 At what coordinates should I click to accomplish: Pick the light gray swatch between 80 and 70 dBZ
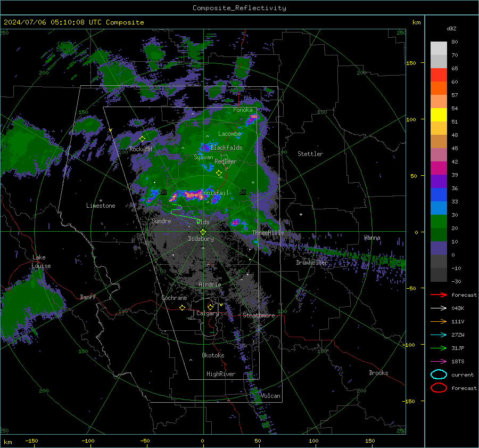coord(439,48)
